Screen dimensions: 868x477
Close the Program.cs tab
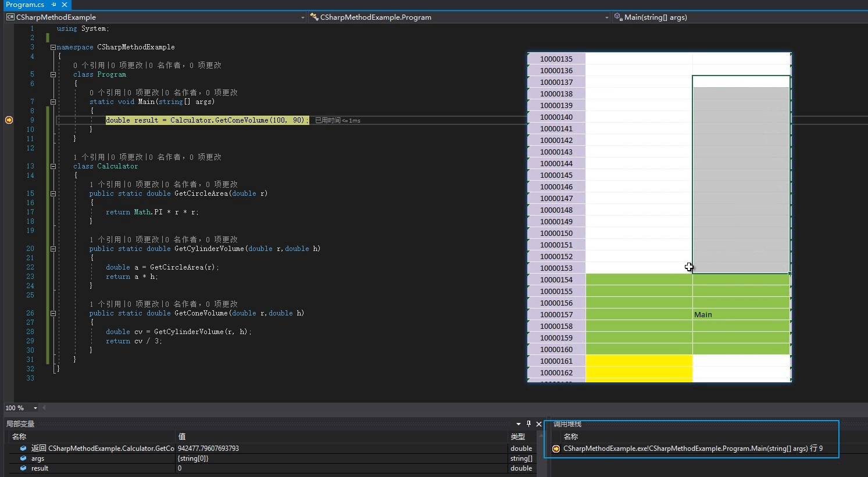pos(65,5)
